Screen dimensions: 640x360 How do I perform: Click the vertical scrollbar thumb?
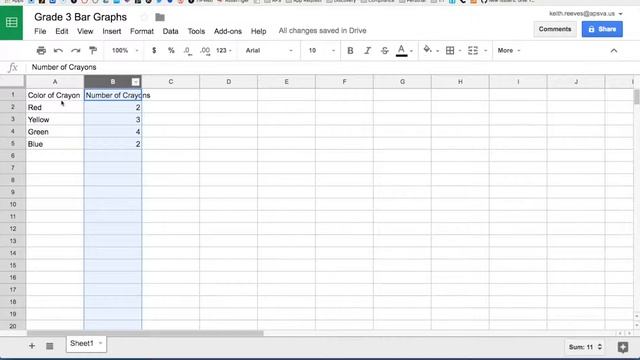point(636,97)
